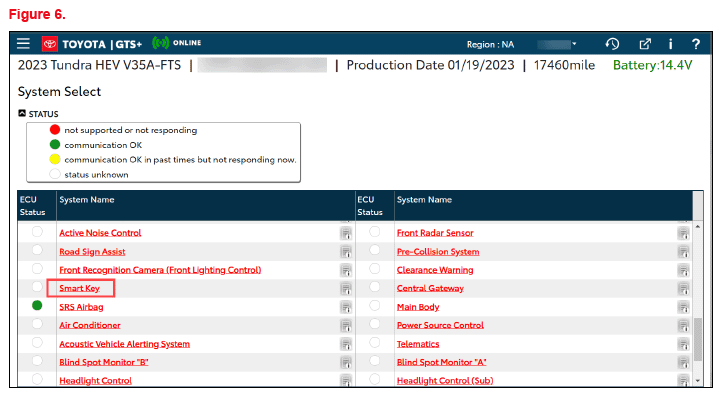The image size is (722, 397).
Task: Click the info icon for Blind Spot Monitor "A"
Action: pos(683,362)
